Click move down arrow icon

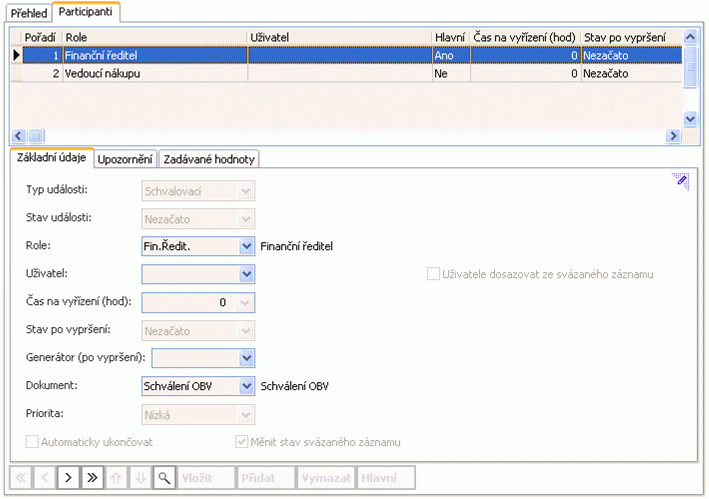coord(141,478)
